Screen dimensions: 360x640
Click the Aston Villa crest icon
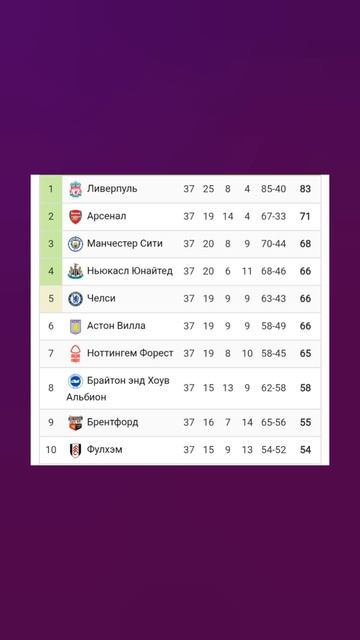pos(75,326)
